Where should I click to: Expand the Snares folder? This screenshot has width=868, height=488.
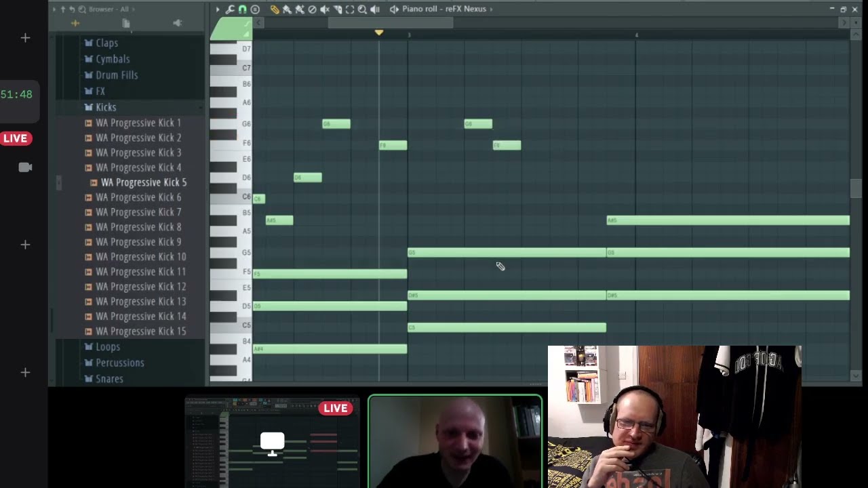click(109, 379)
